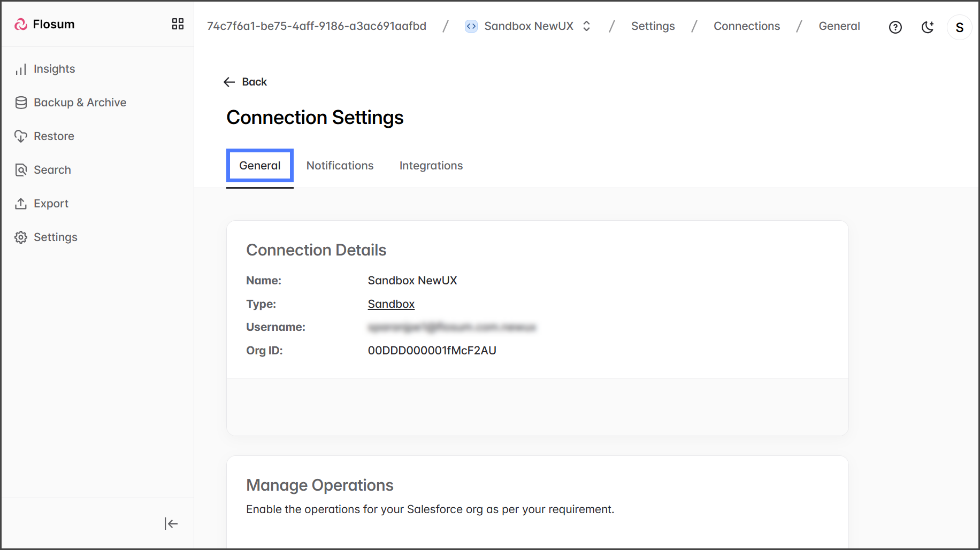Screen dimensions: 980x550
Task: Click the Org ID value text
Action: point(432,351)
